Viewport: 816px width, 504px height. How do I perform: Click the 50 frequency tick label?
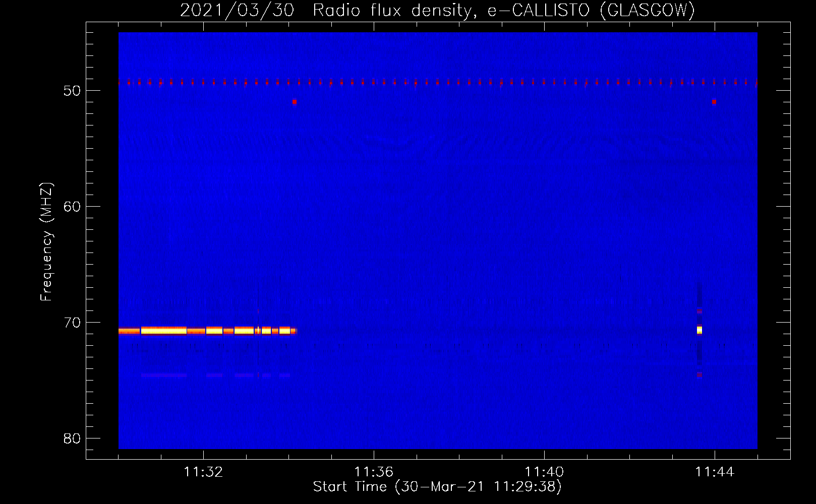(72, 91)
